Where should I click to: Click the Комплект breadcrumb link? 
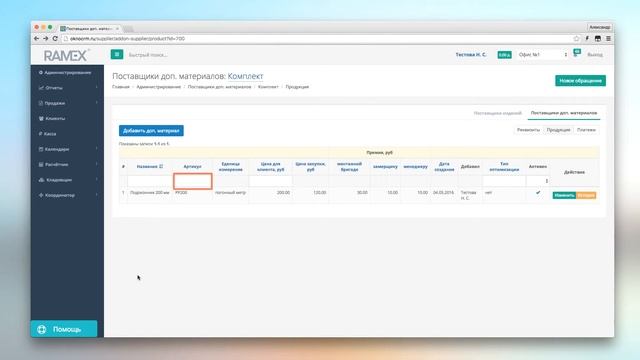point(268,87)
